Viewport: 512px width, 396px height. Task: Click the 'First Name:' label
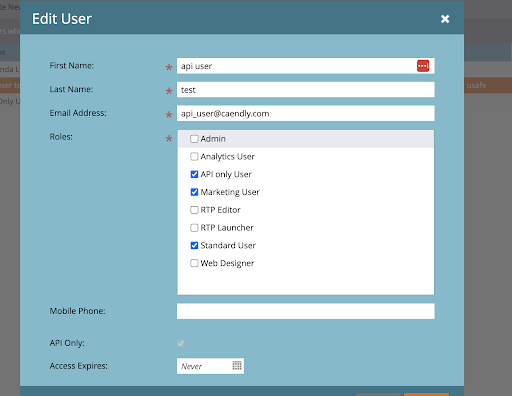click(x=72, y=66)
